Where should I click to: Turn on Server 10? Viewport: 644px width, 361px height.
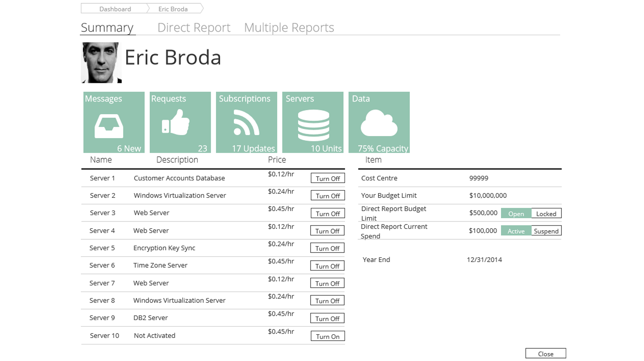coord(328,336)
